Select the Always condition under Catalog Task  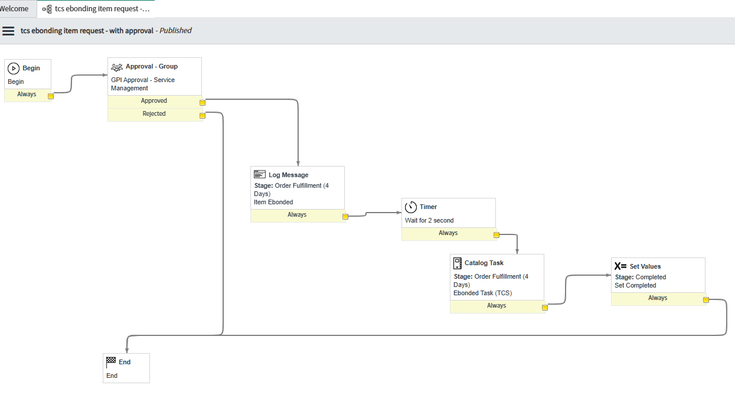point(497,306)
